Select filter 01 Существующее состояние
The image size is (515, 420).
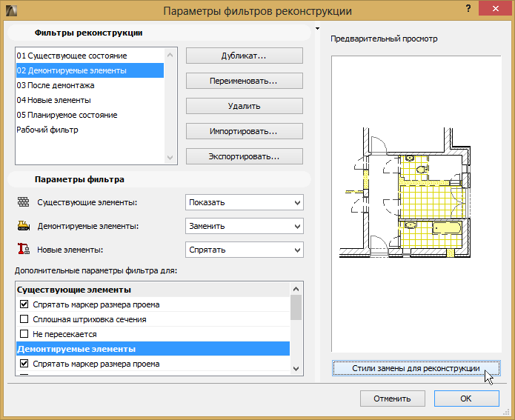point(90,56)
